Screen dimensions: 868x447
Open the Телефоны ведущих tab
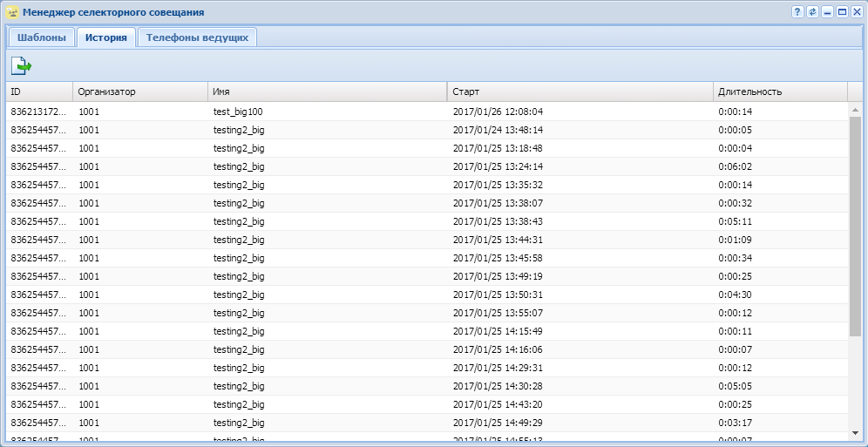(x=198, y=37)
